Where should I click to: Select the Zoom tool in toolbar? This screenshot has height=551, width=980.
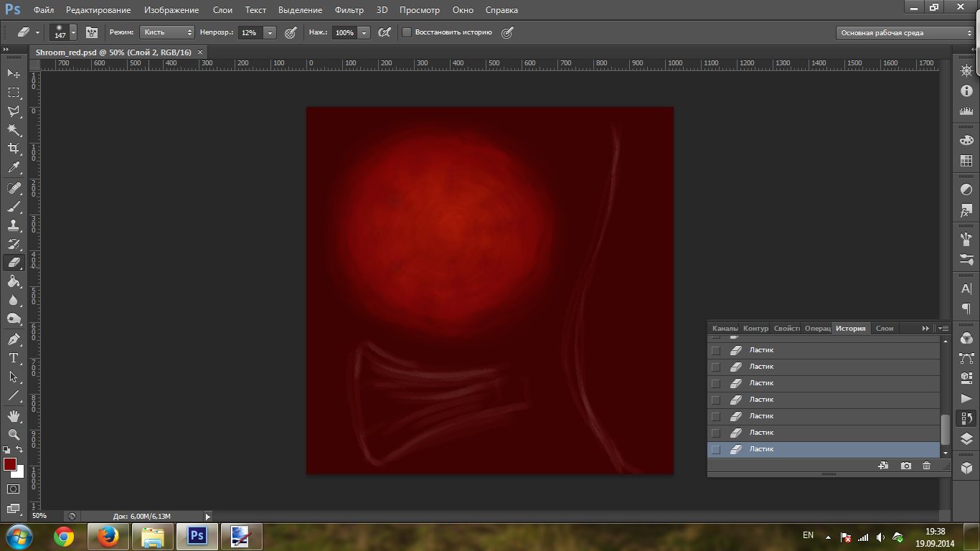pos(14,435)
